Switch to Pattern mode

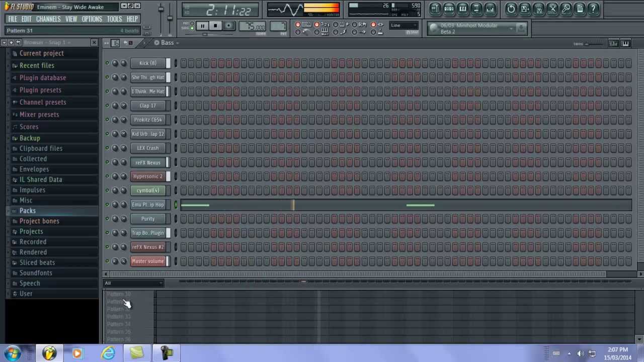192,23
